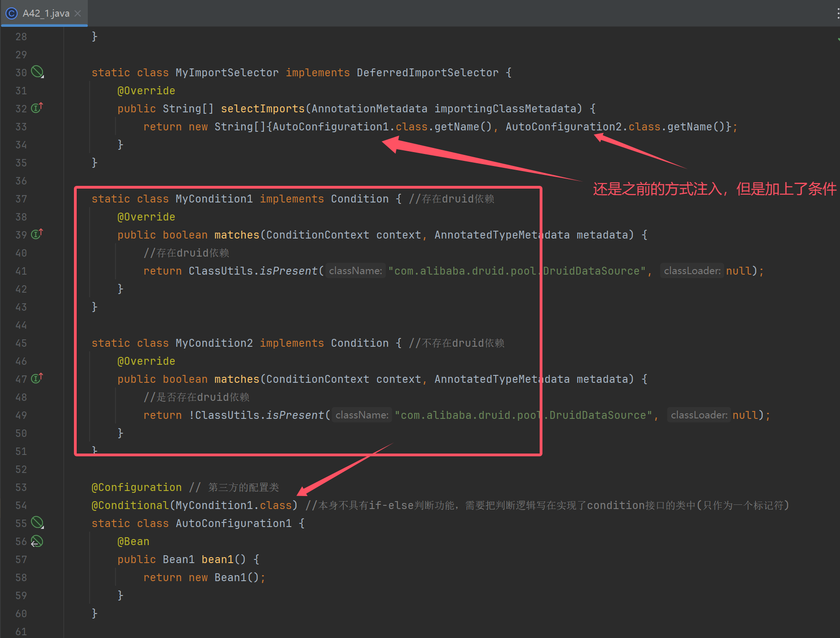
Task: Click the @Override annotation on line 46
Action: 146,361
